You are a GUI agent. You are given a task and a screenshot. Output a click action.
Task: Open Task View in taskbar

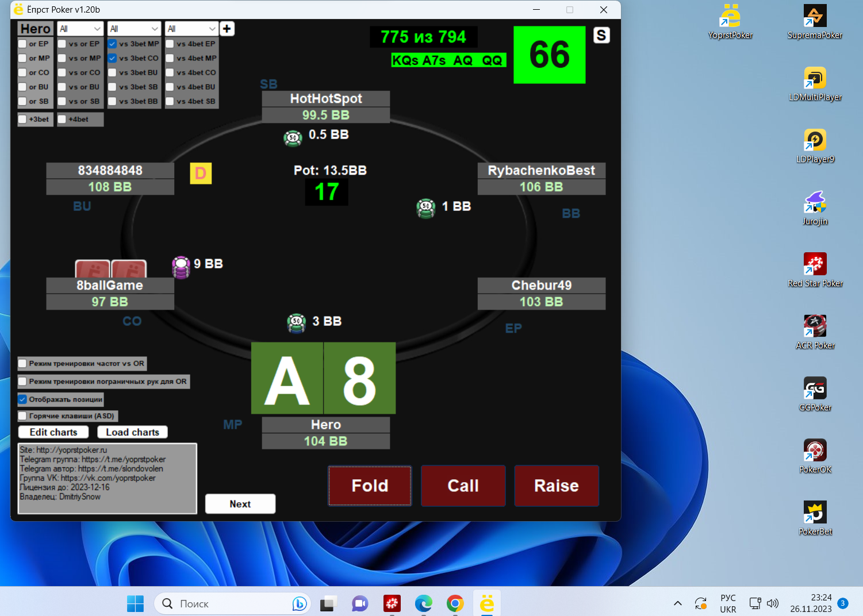328,603
